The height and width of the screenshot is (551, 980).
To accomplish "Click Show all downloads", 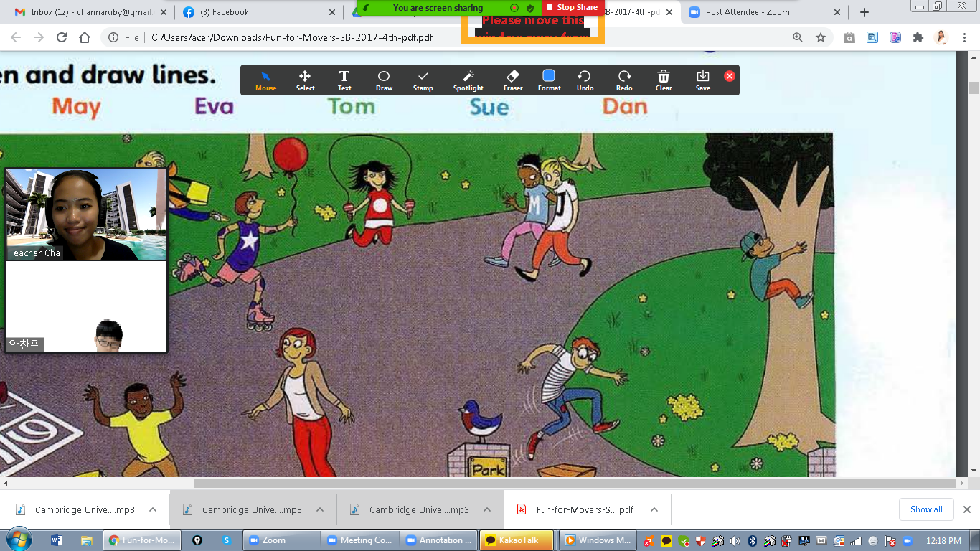I will pos(926,509).
